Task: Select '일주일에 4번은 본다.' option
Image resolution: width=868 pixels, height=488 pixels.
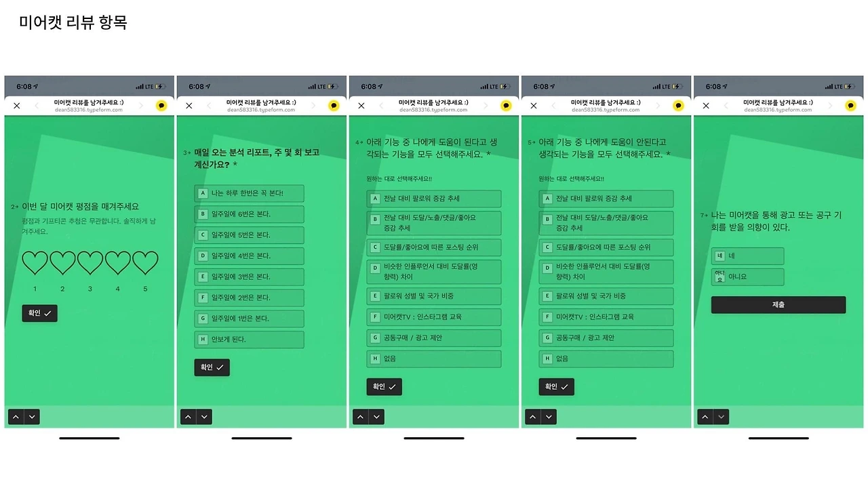Action: click(x=249, y=256)
